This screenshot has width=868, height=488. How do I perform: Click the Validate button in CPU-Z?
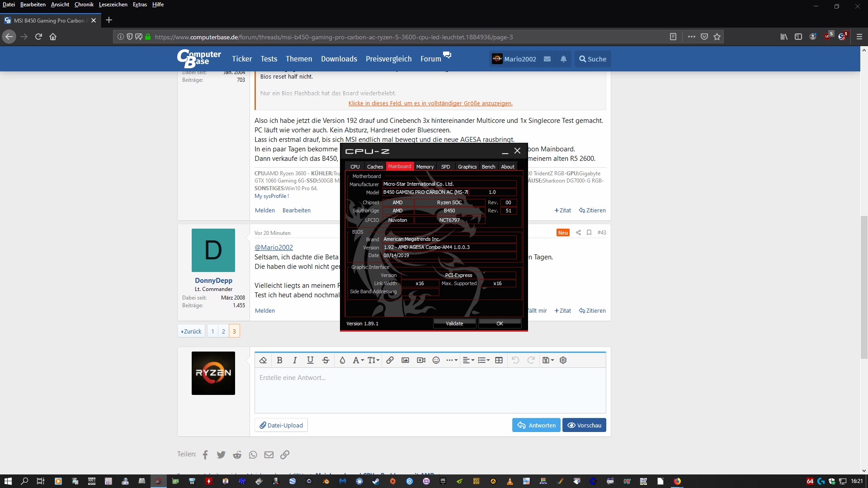tap(454, 324)
